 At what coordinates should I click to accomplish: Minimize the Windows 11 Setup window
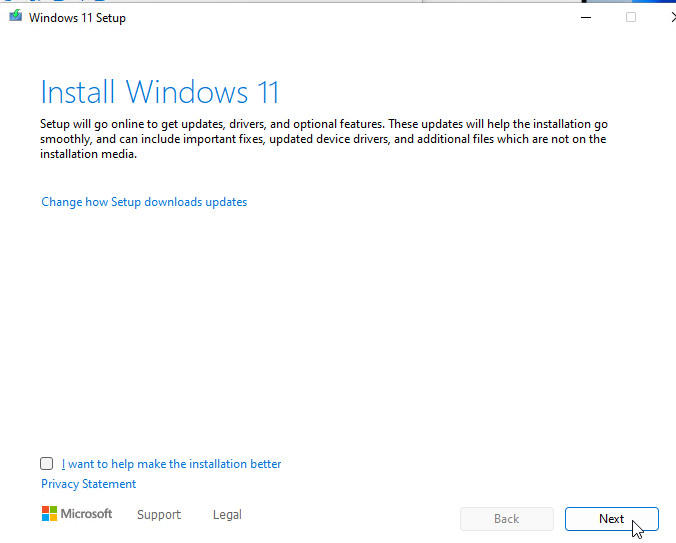585,17
